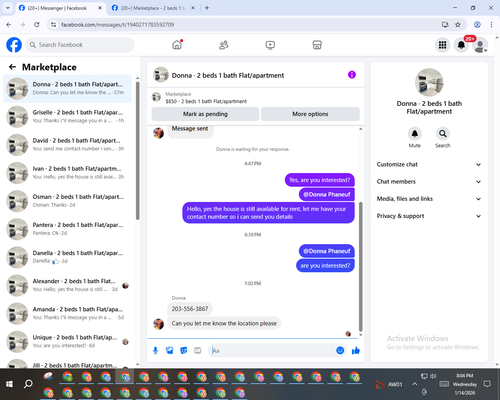500x400 pixels.
Task: Expand Privacy & support section
Action: point(429,216)
